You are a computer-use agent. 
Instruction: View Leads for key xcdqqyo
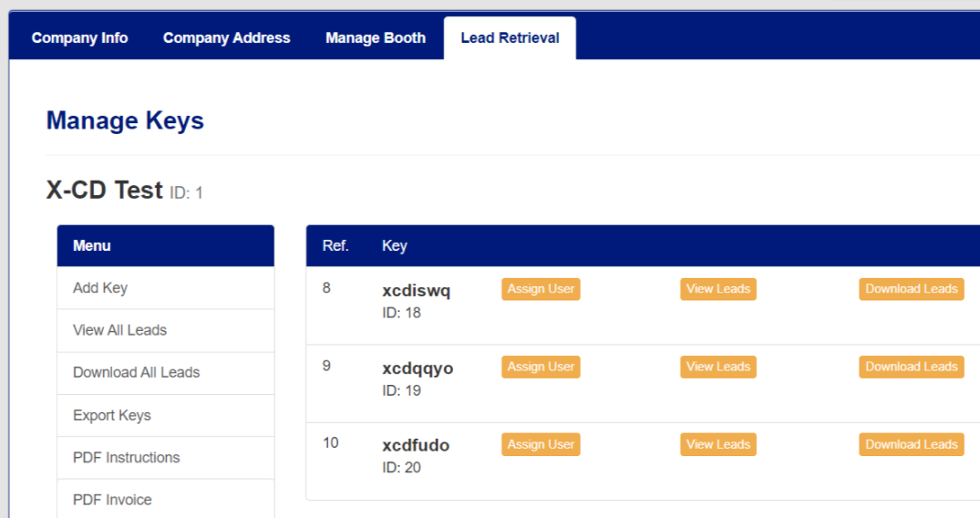(x=718, y=367)
